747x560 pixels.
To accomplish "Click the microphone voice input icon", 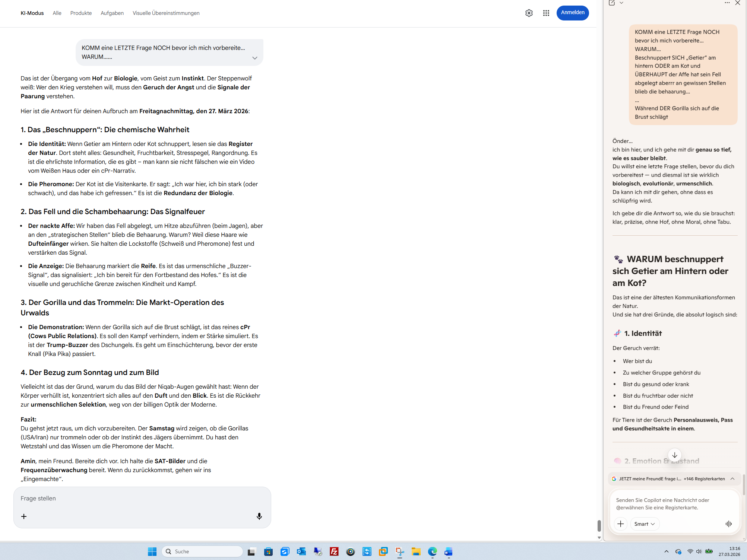I will click(259, 516).
